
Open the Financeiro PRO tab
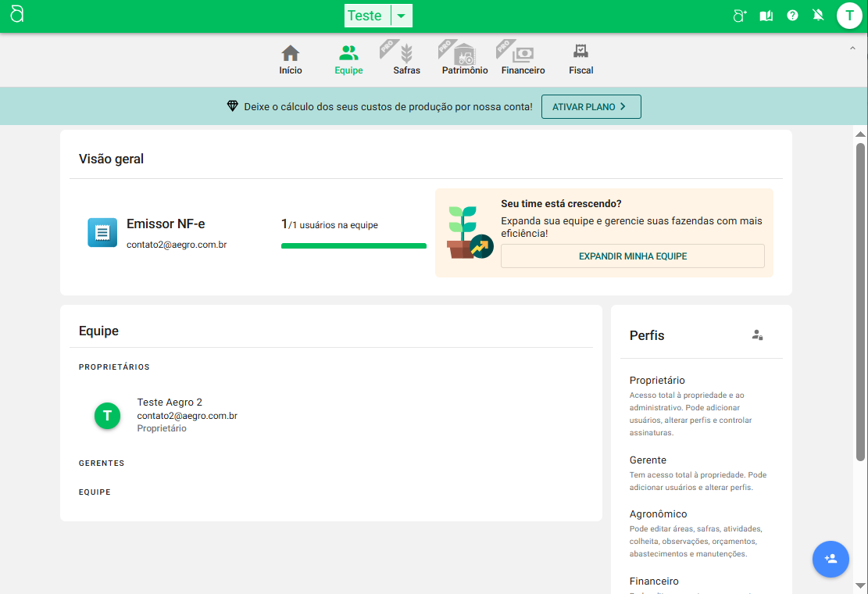523,60
